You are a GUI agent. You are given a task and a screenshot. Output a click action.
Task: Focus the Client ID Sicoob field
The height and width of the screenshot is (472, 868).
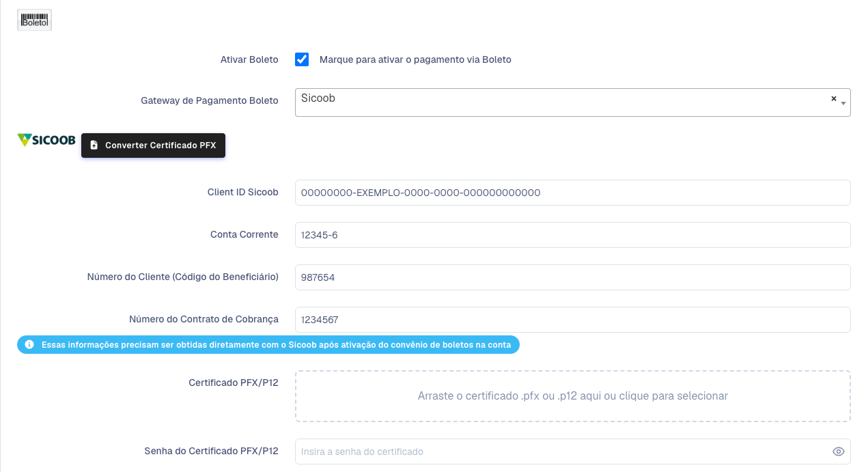pyautogui.click(x=572, y=193)
